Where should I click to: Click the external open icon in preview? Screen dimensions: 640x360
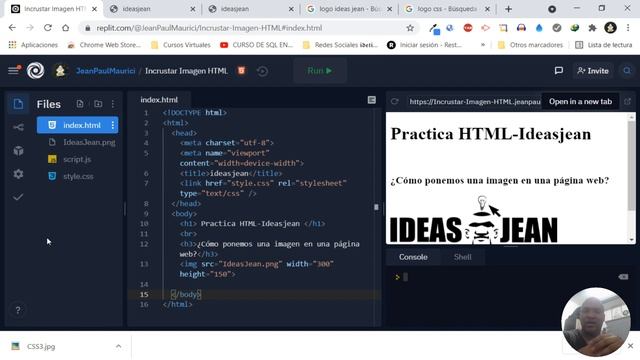click(627, 102)
